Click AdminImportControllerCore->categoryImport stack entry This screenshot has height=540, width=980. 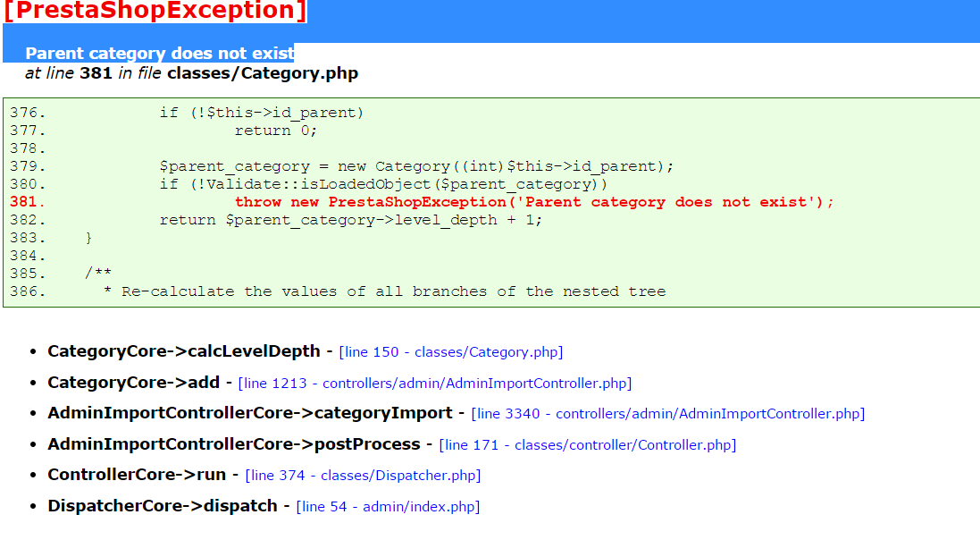pyautogui.click(x=250, y=413)
